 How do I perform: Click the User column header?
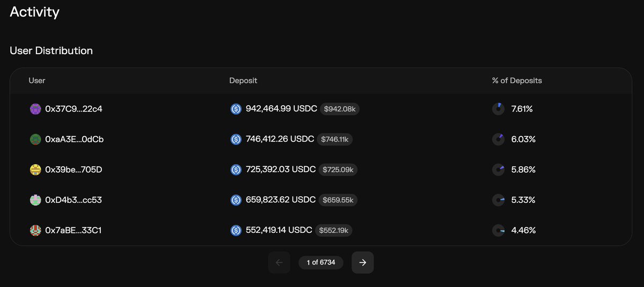click(x=37, y=80)
